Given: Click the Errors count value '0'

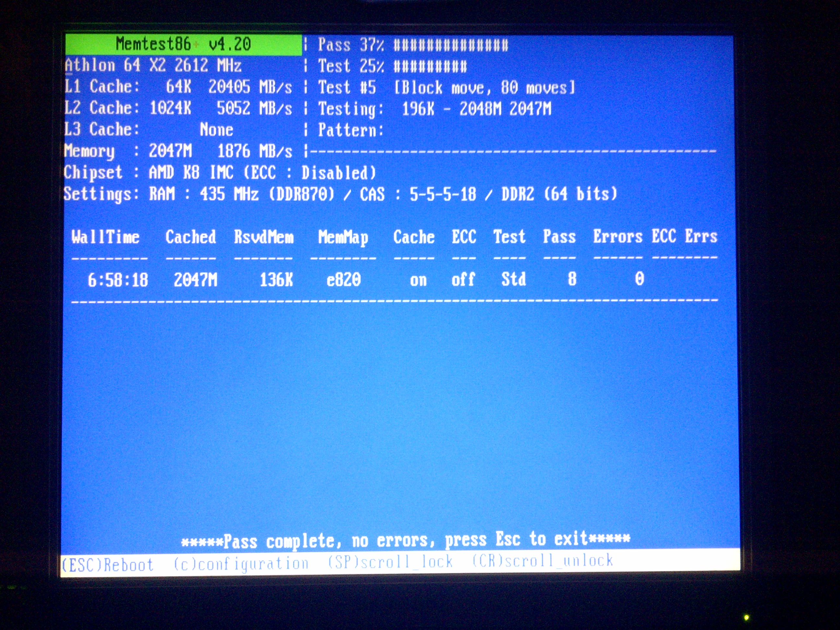Looking at the screenshot, I should coord(639,279).
